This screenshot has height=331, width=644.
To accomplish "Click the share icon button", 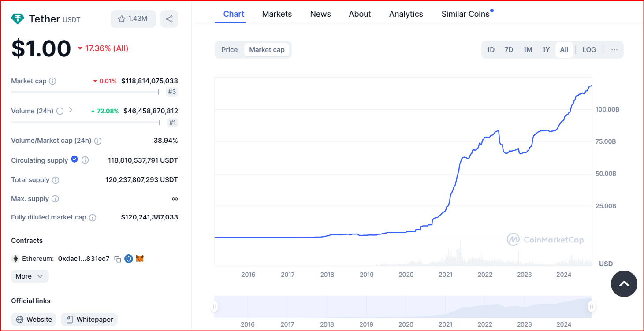I will point(169,19).
